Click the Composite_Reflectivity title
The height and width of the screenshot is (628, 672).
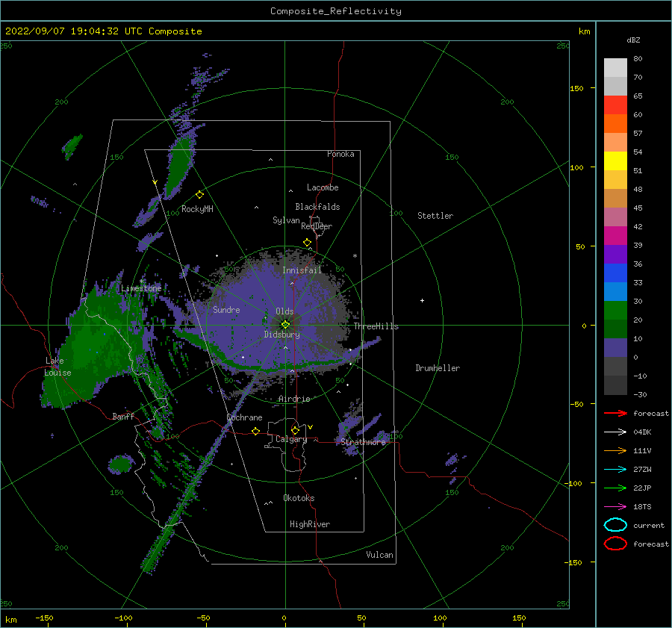[x=336, y=11]
